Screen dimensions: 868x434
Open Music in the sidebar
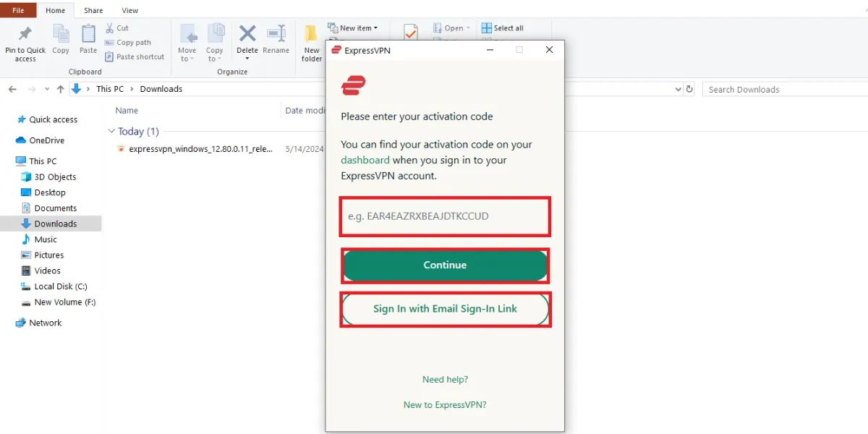[40, 239]
